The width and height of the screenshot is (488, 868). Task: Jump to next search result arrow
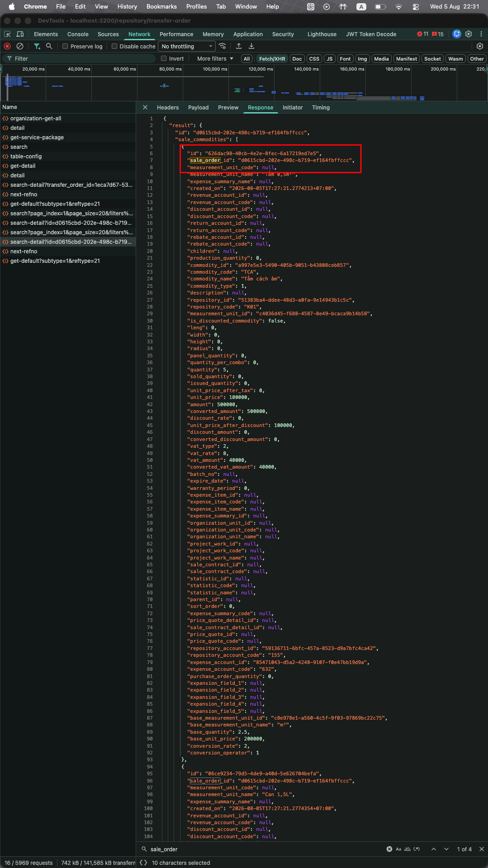446,849
